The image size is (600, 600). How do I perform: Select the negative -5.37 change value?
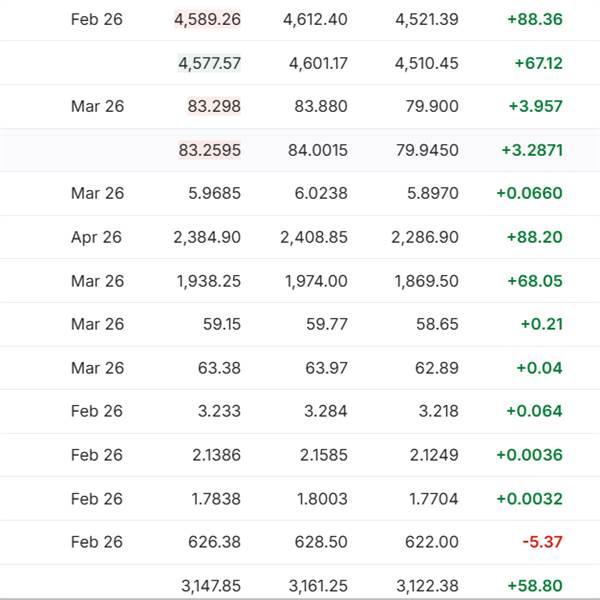point(542,542)
